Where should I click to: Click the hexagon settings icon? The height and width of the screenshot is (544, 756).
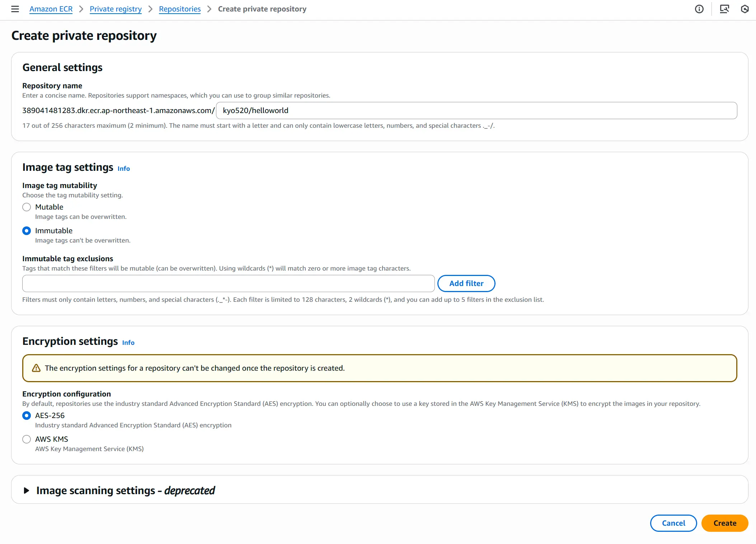click(x=745, y=9)
